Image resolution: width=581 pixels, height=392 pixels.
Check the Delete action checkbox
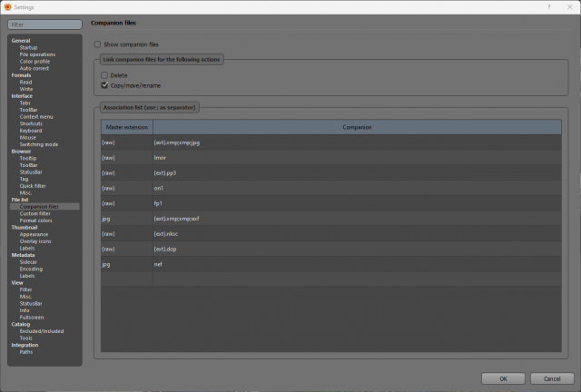(x=104, y=75)
